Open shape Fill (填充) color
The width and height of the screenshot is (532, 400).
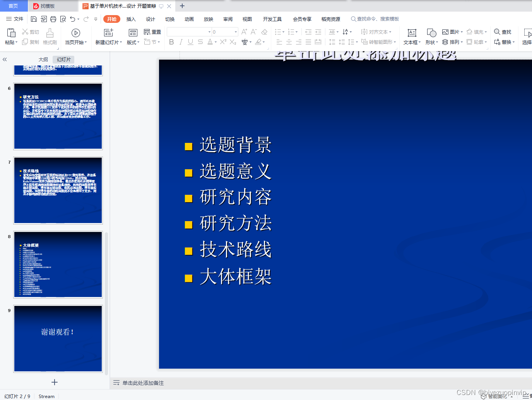click(477, 32)
